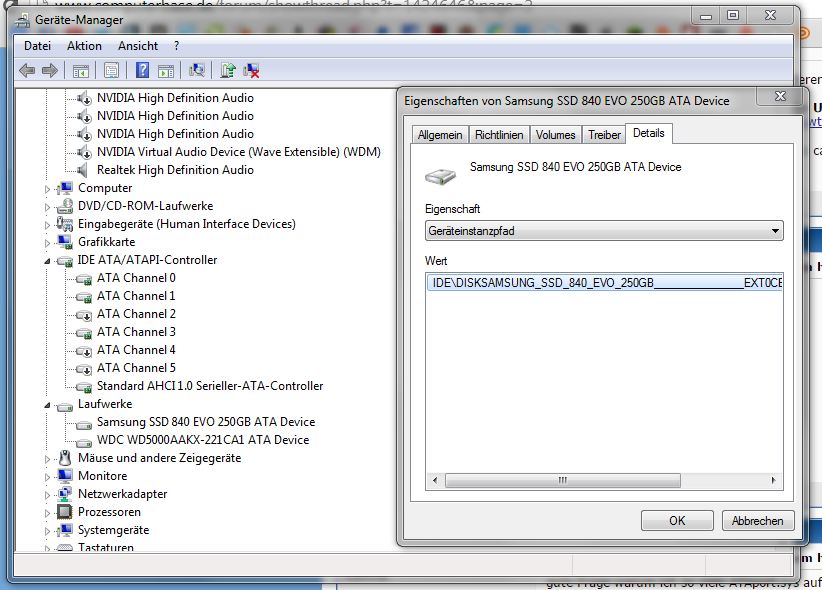Click the left scroll arrow in Wert box
The image size is (822, 590).
(435, 480)
